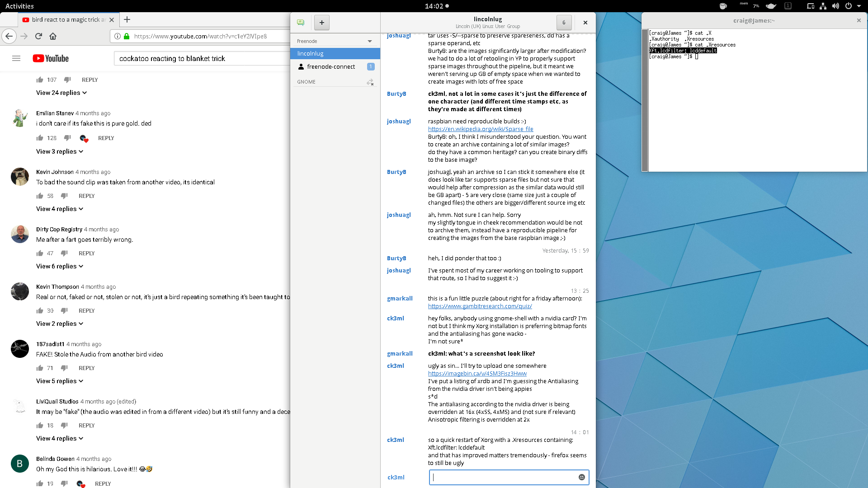
Task: Open the power icon in top bar
Action: [848, 6]
